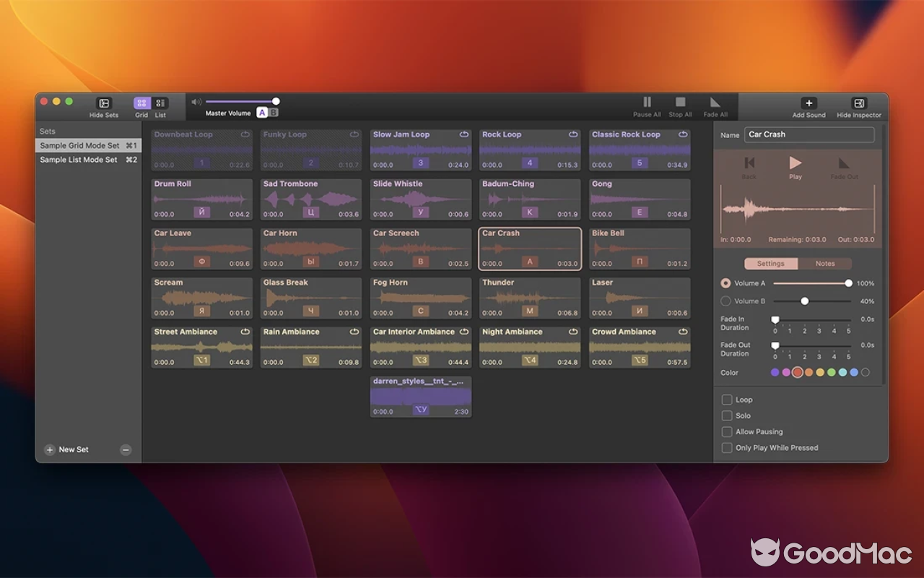Image resolution: width=924 pixels, height=578 pixels.
Task: Check the Solo option in the inspector
Action: coord(726,415)
